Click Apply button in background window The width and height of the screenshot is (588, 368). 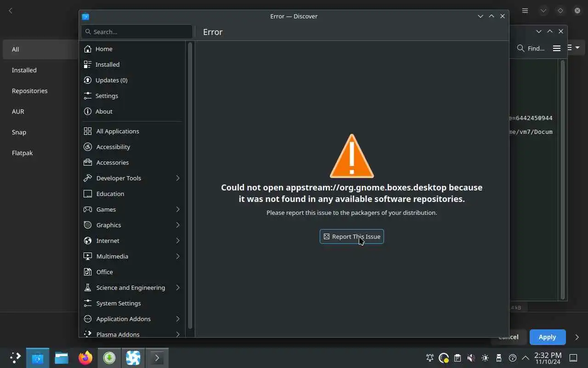tap(547, 337)
